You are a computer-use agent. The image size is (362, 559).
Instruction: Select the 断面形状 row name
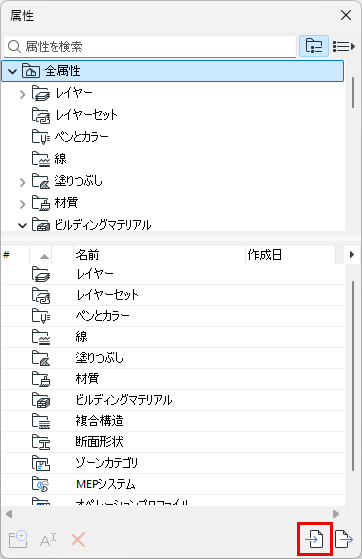point(100,442)
